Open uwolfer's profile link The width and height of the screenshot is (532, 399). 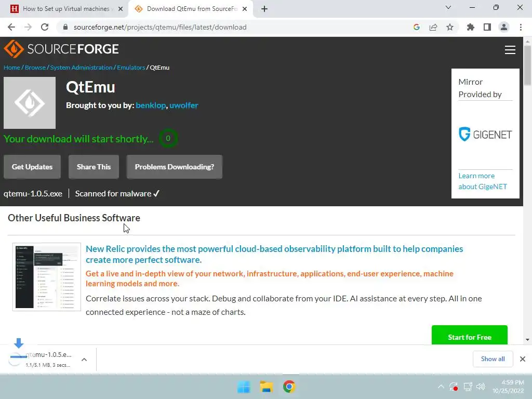pyautogui.click(x=184, y=105)
